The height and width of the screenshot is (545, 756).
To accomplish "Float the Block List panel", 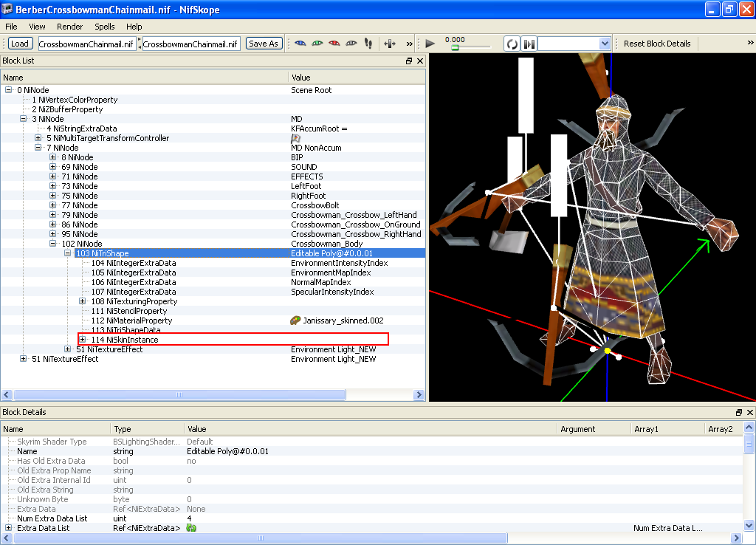I will point(409,61).
